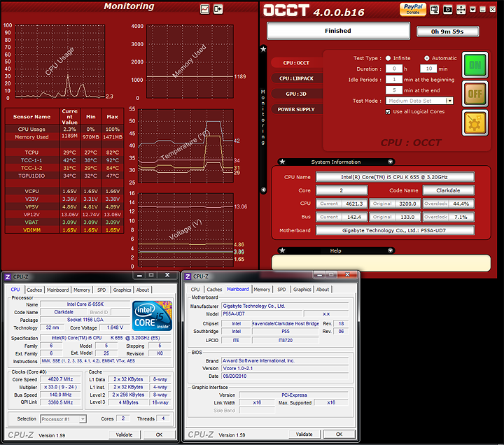Open Memory tab in left CPU-Z window
The image size is (504, 445).
82,290
